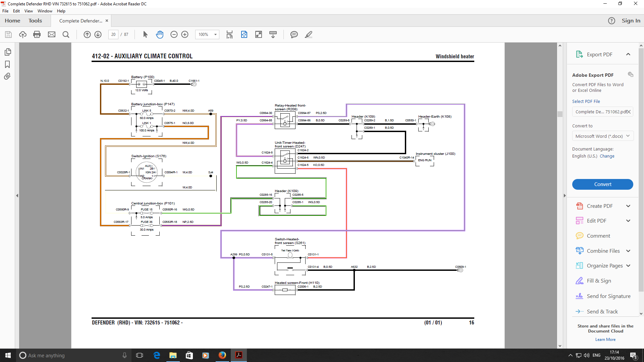Open the Help question mark icon

(x=612, y=21)
